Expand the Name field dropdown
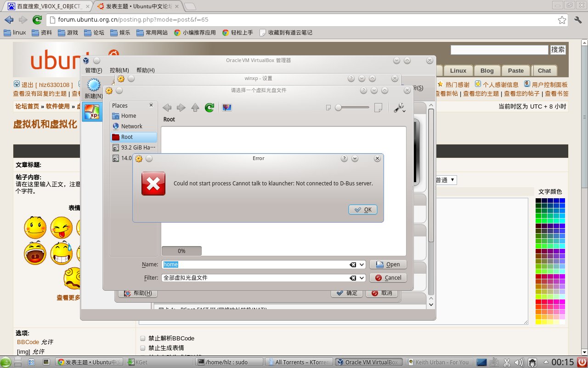This screenshot has height=368, width=588. (362, 264)
